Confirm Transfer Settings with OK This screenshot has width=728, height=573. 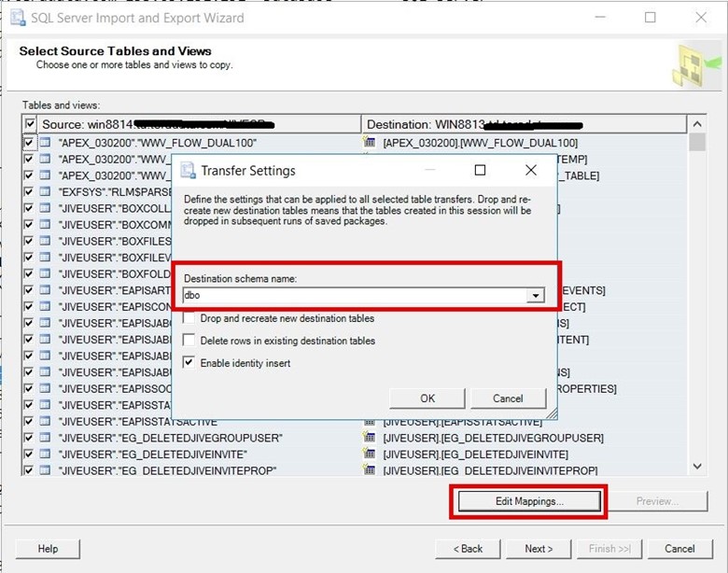(427, 398)
